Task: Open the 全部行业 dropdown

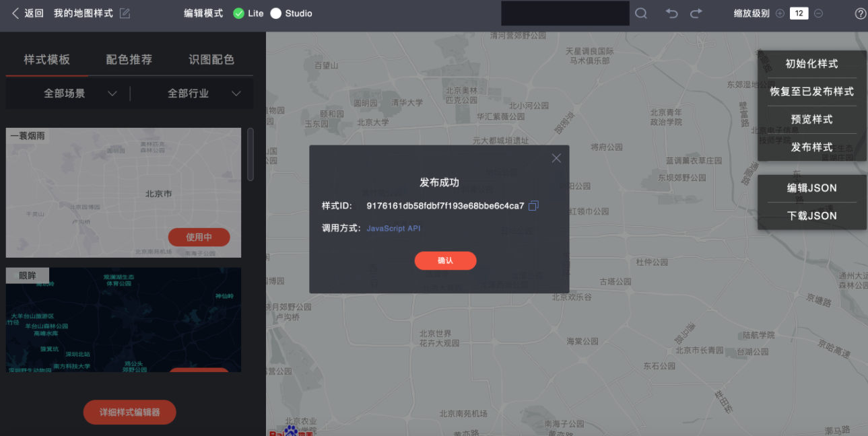Action: 204,94
